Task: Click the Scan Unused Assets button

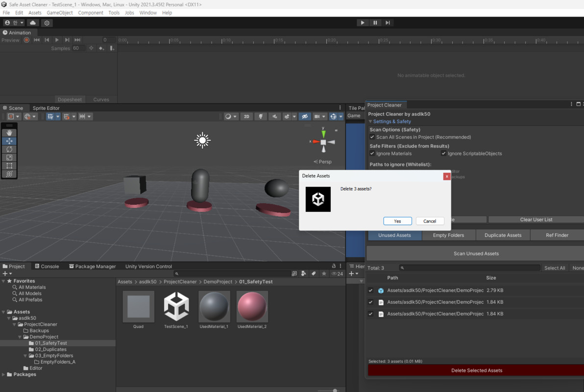Action: pos(476,254)
